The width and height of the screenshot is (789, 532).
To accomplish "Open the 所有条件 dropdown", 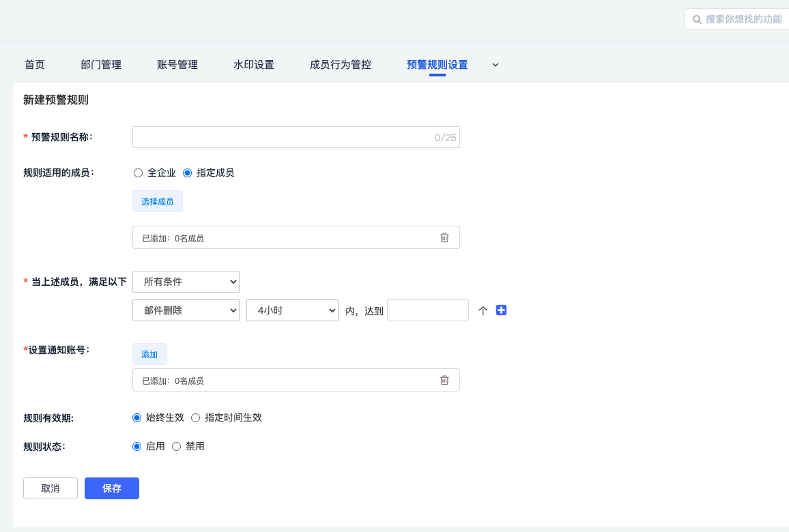I will click(x=186, y=282).
